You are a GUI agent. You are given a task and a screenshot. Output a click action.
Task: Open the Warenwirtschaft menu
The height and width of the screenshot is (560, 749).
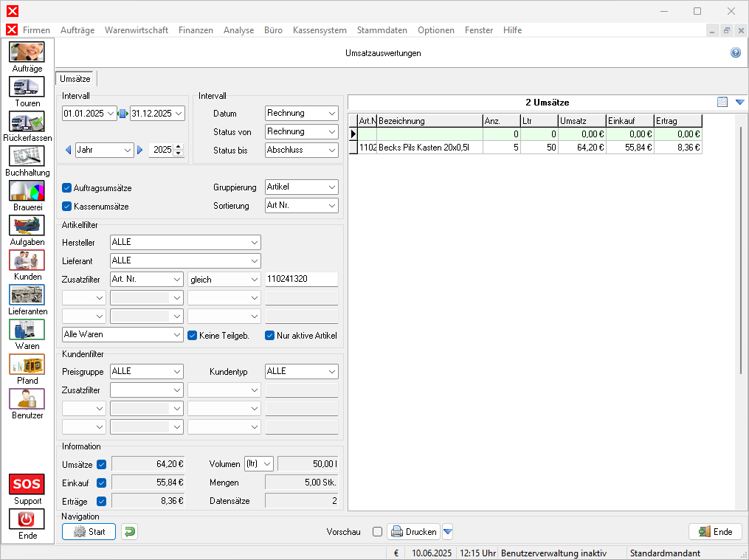[136, 30]
